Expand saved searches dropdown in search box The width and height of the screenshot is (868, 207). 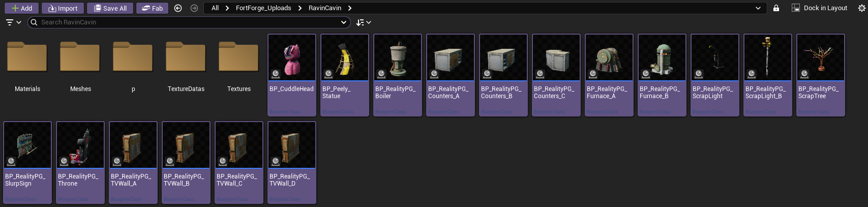click(x=344, y=22)
